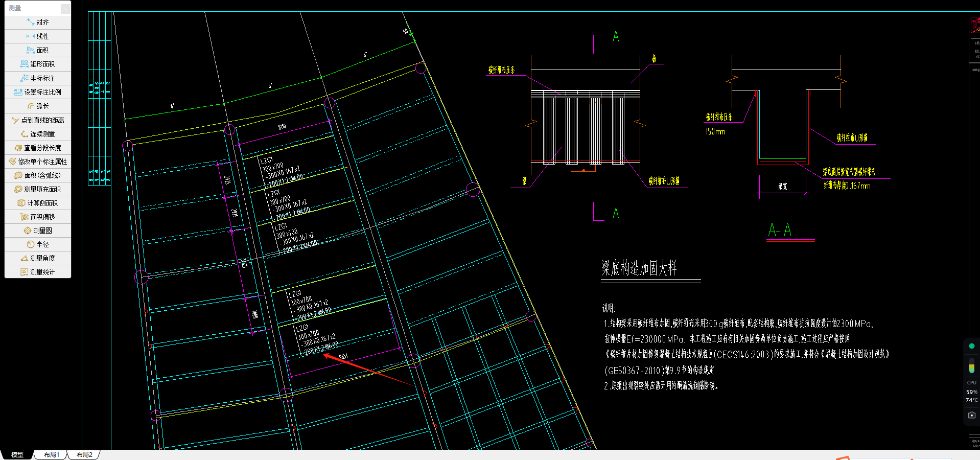Close the 测量 measure panel

65,8
